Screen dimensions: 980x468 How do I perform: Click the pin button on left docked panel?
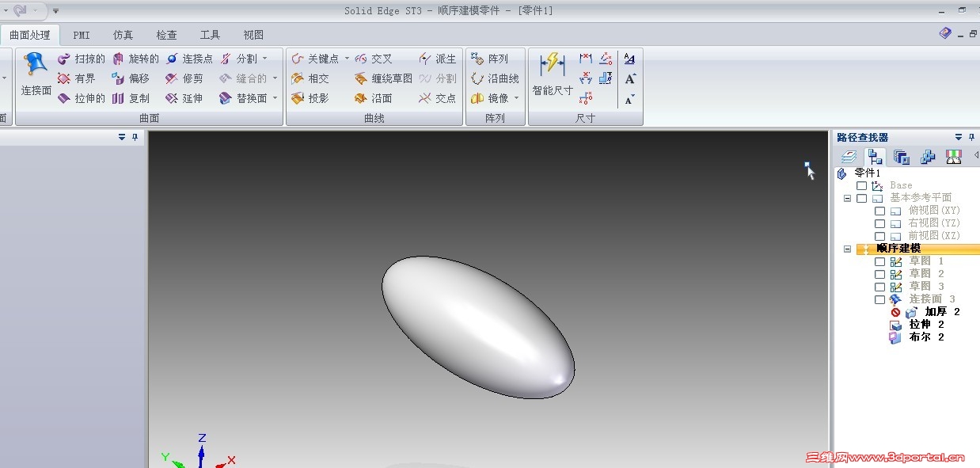(135, 137)
